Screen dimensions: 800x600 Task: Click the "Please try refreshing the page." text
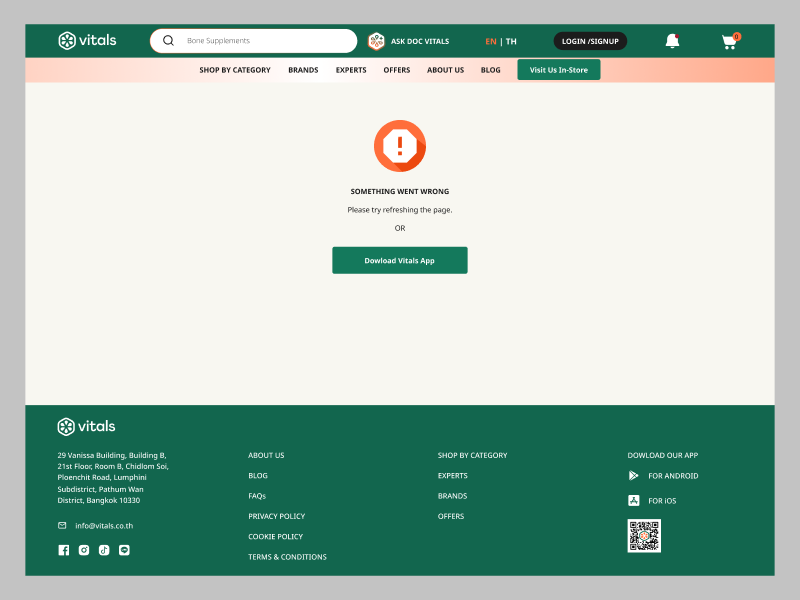[x=399, y=210]
